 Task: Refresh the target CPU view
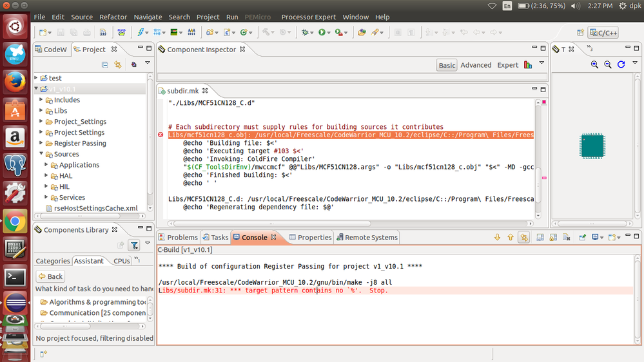point(621,64)
